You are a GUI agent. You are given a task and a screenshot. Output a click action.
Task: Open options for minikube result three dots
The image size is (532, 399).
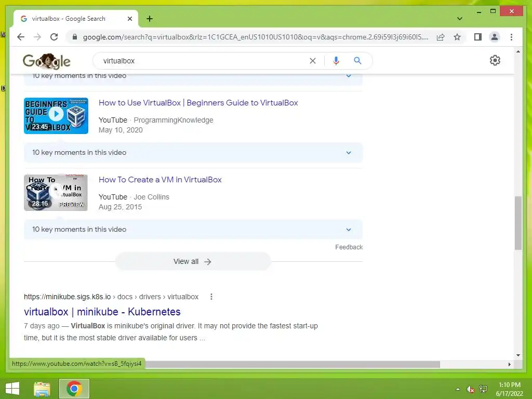point(211,297)
